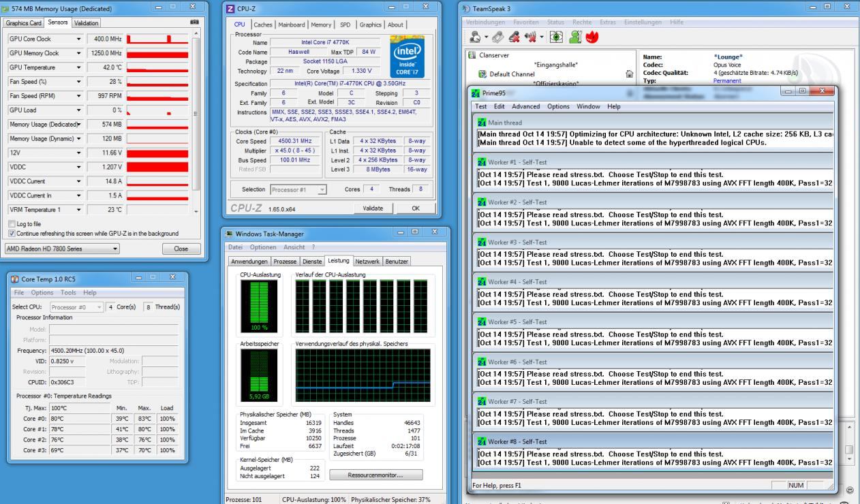860x504 pixels.
Task: Click the GPU Core Clock red graph
Action: [x=158, y=39]
